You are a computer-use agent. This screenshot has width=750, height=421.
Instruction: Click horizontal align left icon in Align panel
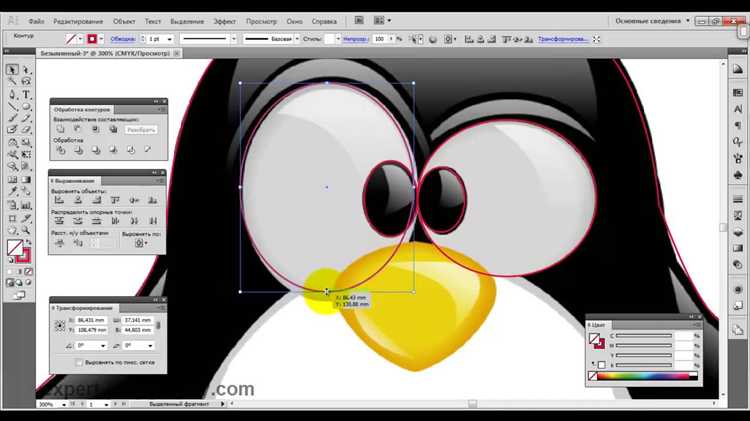[59, 200]
